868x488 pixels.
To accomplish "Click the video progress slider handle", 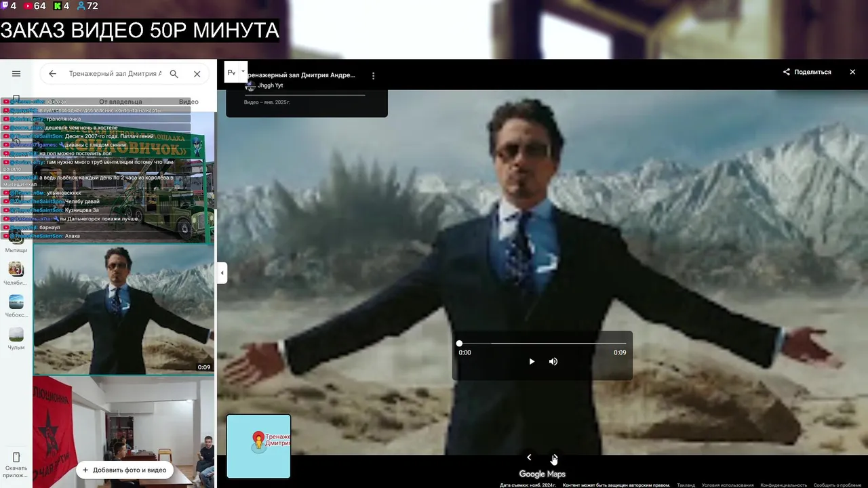I will tap(459, 344).
